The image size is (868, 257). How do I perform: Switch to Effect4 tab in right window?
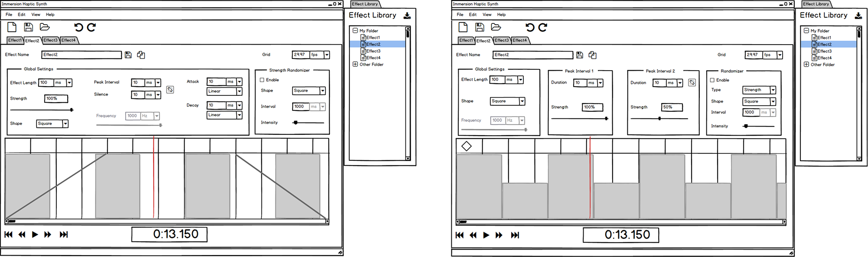519,40
